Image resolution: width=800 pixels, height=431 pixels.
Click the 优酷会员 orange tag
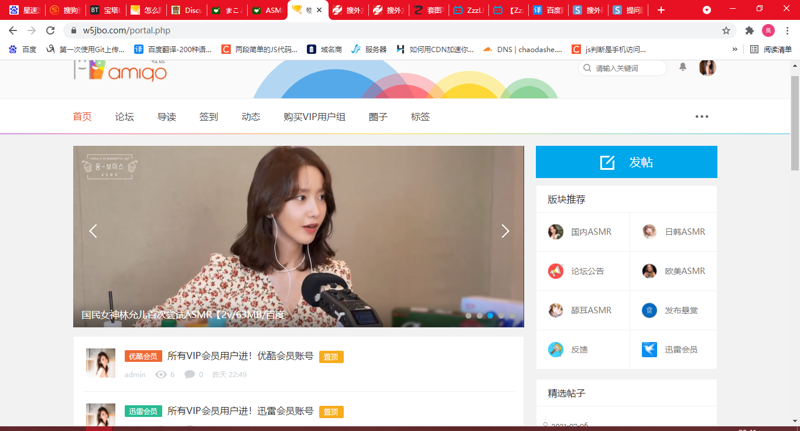point(143,356)
